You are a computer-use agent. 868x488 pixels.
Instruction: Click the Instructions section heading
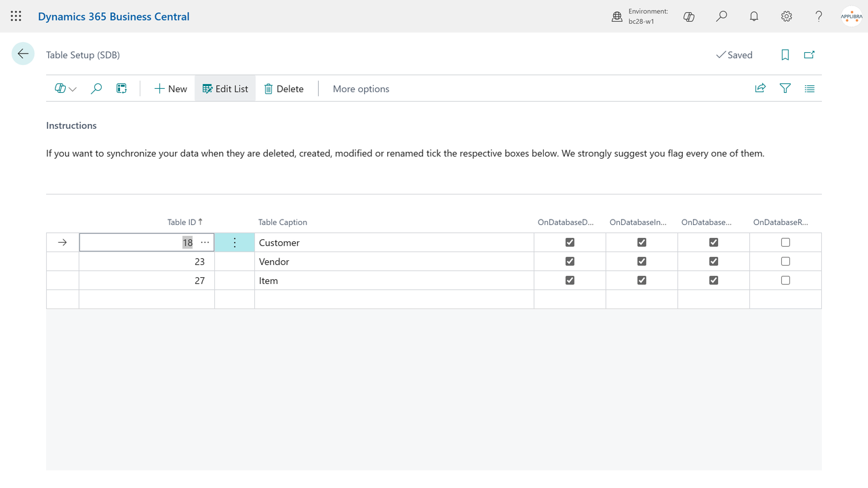click(x=71, y=125)
